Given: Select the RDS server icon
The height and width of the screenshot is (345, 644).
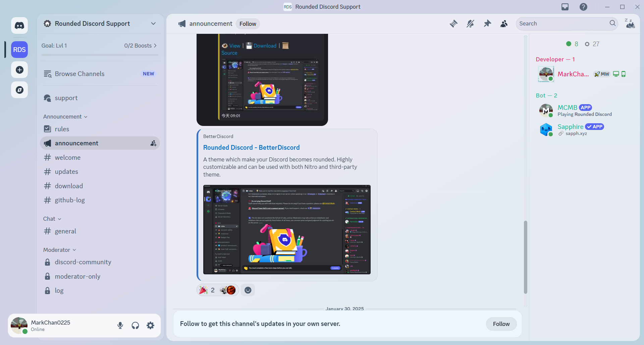Looking at the screenshot, I should [19, 50].
